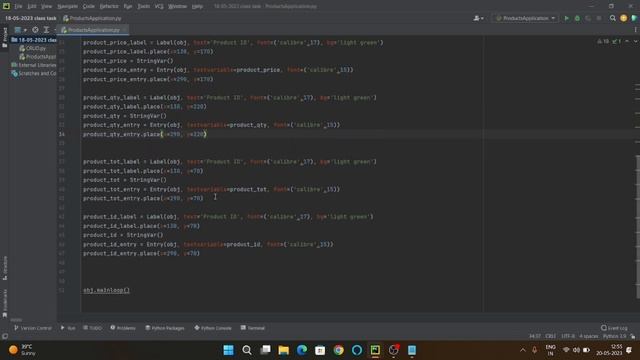Open the Navigate menu
Image resolution: width=640 pixels, height=360 pixels.
(x=67, y=7)
